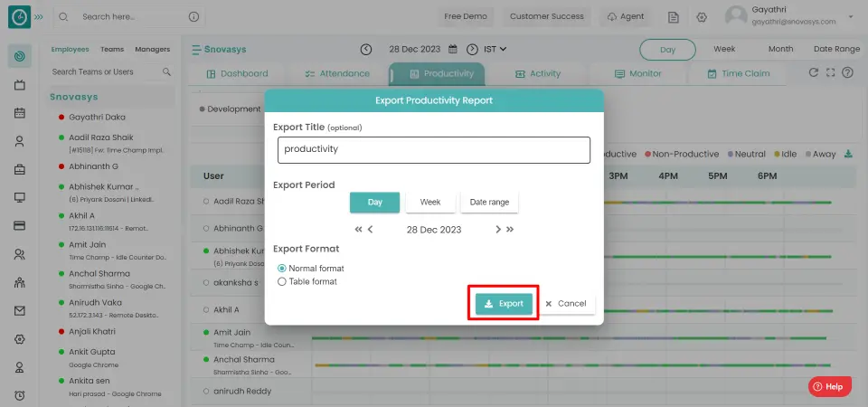The image size is (868, 407).
Task: Click the Export Title input field
Action: [434, 150]
